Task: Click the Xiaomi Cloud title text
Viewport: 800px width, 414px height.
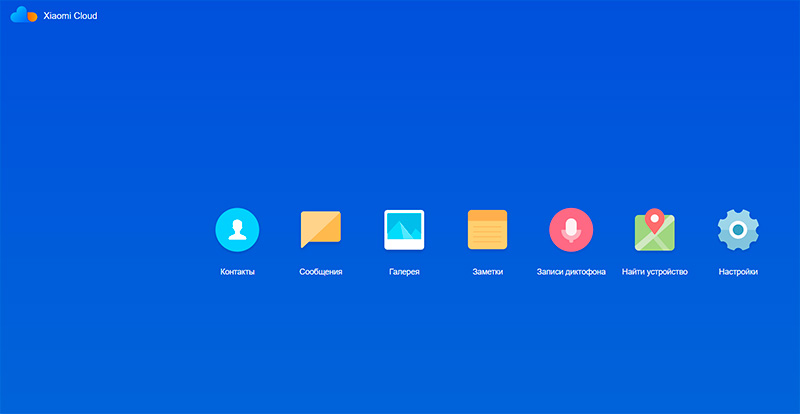Action: pos(71,17)
